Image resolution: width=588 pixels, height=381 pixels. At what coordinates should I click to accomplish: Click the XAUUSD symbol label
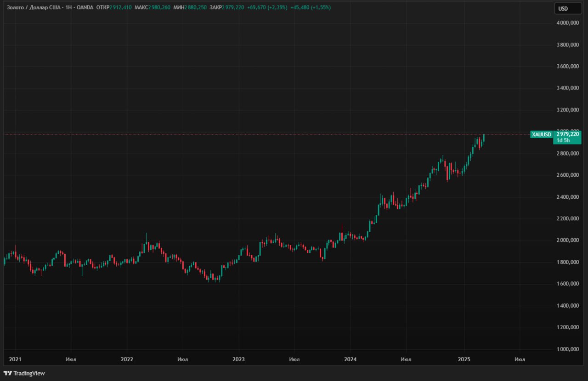[x=541, y=134]
